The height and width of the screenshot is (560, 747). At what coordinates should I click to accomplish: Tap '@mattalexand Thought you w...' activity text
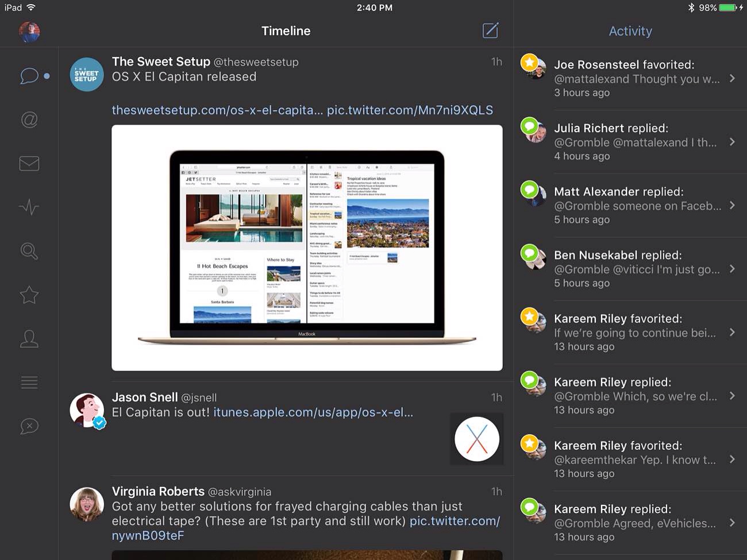pyautogui.click(x=637, y=79)
